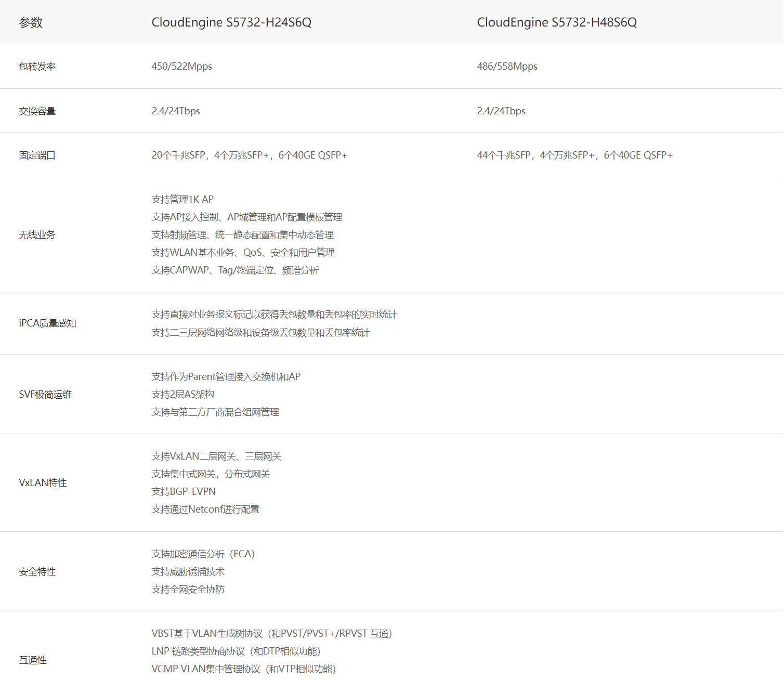Image resolution: width=784 pixels, height=680 pixels.
Task: Click the 无线业务 row label
Action: (x=37, y=235)
